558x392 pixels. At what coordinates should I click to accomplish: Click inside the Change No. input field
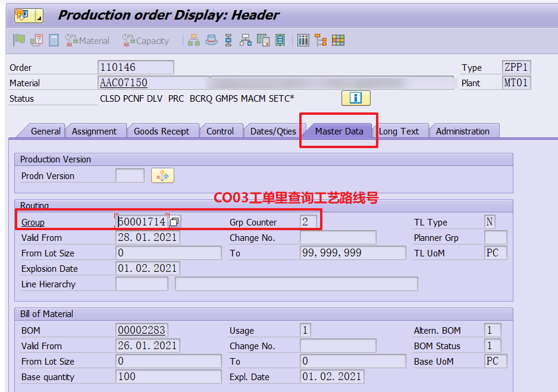tap(338, 237)
